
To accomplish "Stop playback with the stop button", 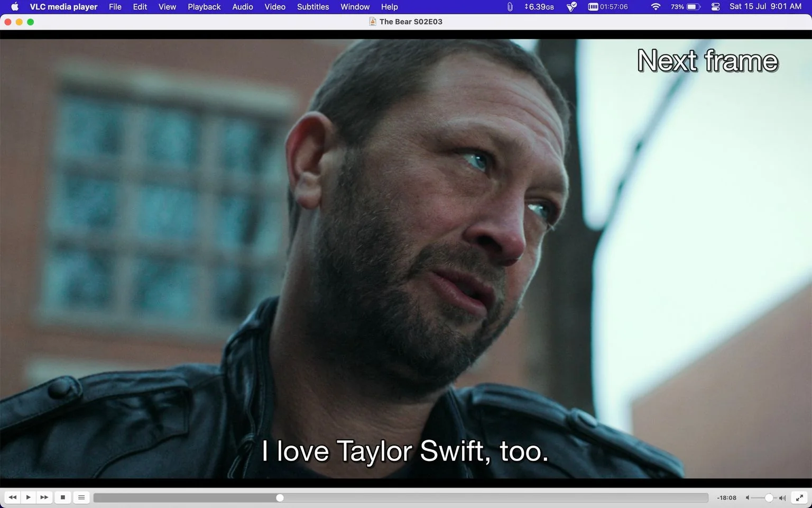I will click(63, 497).
